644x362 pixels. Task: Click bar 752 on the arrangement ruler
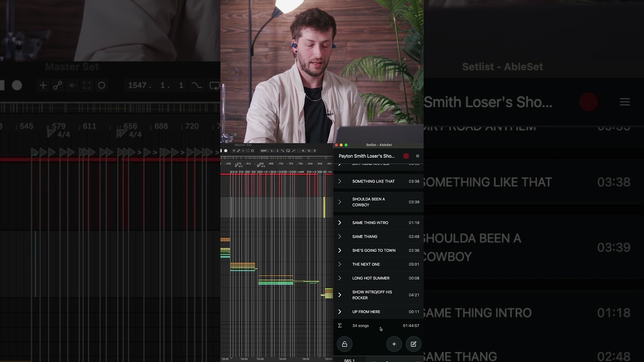(x=291, y=163)
